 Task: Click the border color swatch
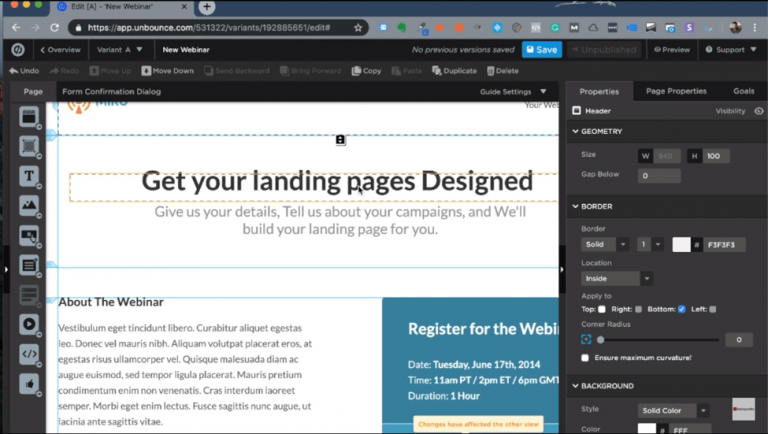[x=681, y=244]
